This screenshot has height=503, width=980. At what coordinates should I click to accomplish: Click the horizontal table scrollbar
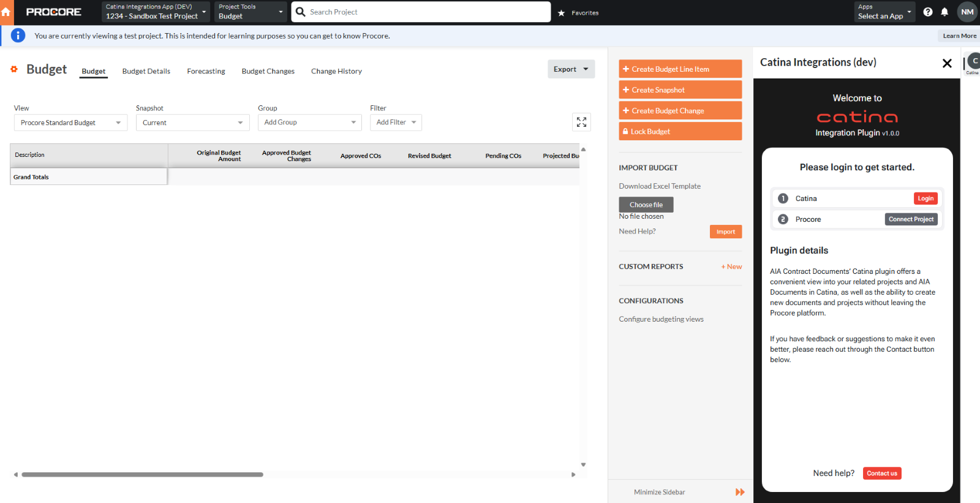tap(142, 475)
